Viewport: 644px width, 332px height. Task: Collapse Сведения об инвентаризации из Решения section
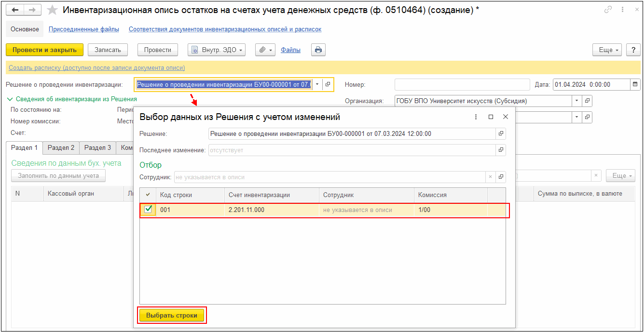71,99
